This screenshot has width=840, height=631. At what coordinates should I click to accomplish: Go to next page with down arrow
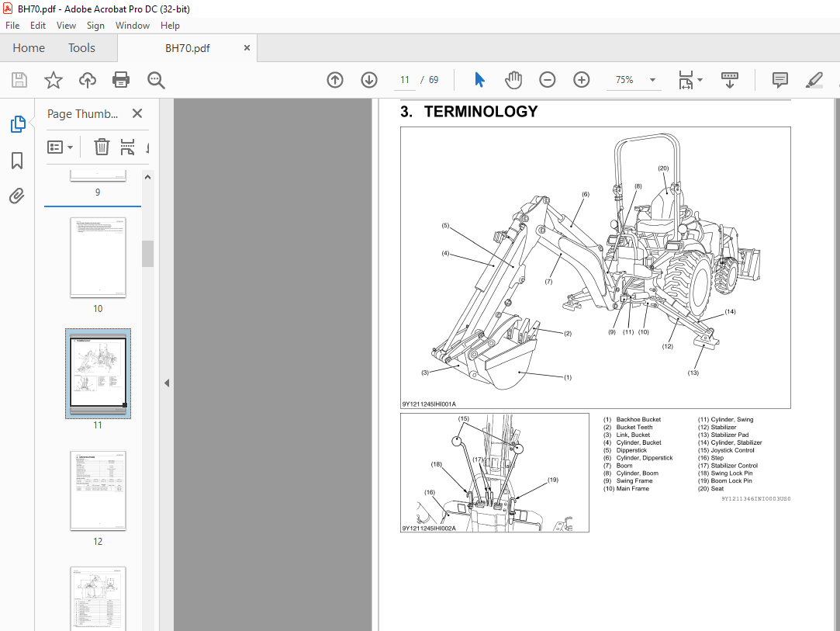coord(368,80)
